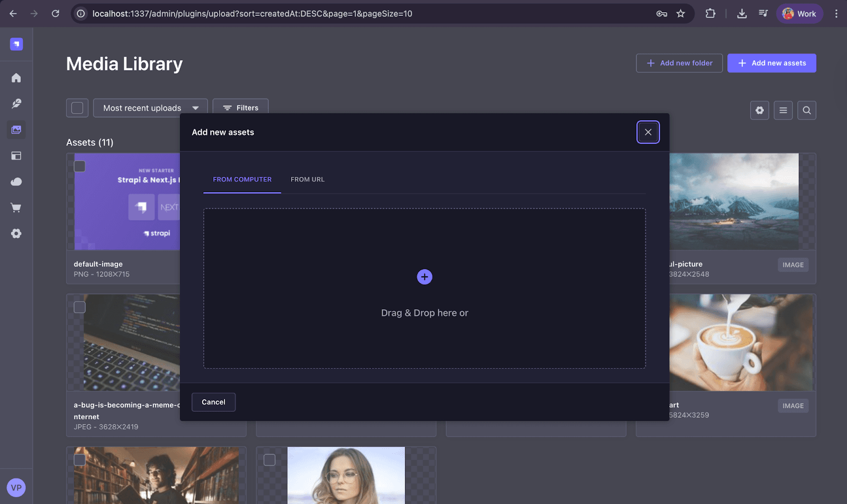Viewport: 847px width, 504px height.
Task: Switch to list view using the lines icon
Action: [x=783, y=110]
